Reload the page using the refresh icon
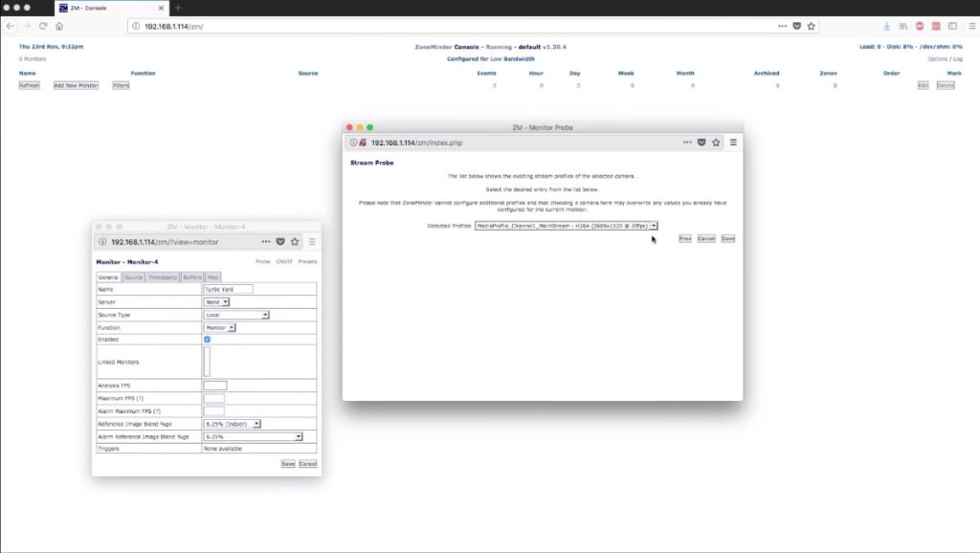The height and width of the screenshot is (553, 980). 43,28
